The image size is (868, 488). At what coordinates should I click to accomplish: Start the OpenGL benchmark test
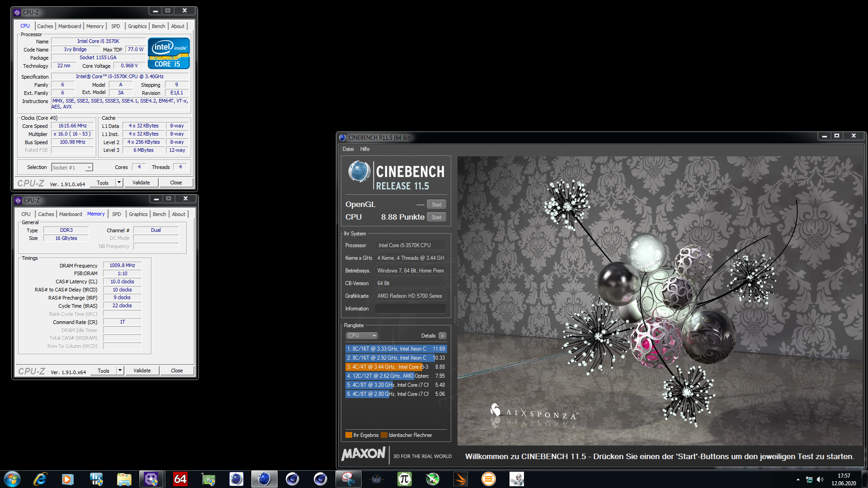(436, 205)
